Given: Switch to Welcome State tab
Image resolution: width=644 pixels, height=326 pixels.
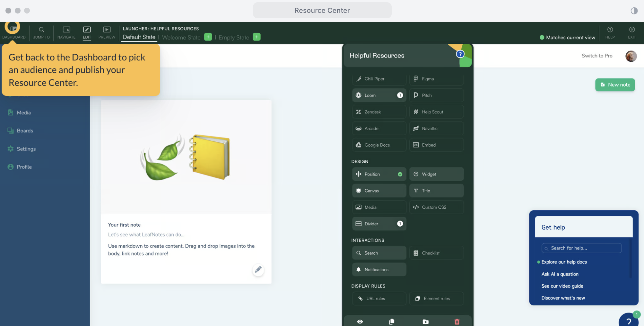Looking at the screenshot, I should click(x=181, y=37).
